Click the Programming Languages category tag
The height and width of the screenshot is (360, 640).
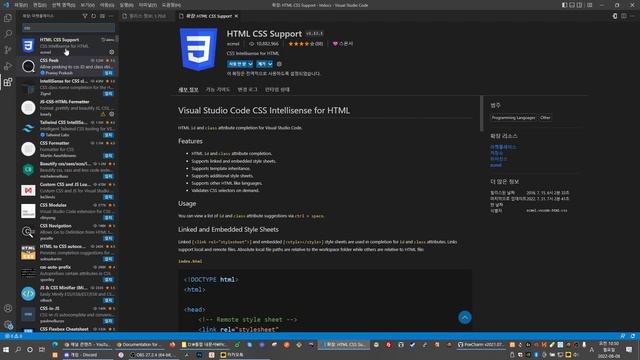click(x=513, y=118)
